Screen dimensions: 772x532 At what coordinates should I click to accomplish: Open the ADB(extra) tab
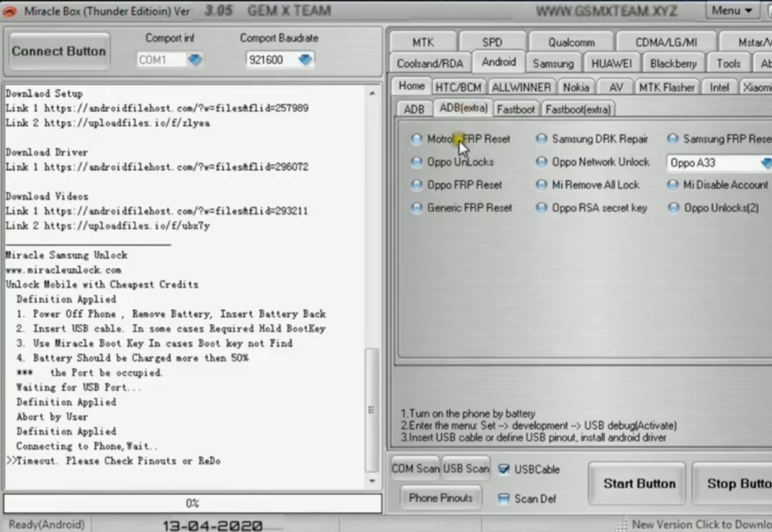point(463,108)
